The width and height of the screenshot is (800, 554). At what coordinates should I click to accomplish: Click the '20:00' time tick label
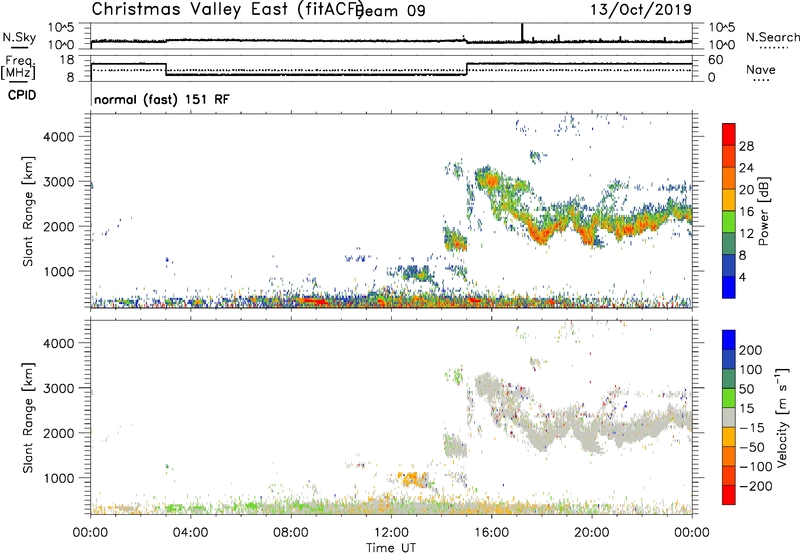[591, 533]
